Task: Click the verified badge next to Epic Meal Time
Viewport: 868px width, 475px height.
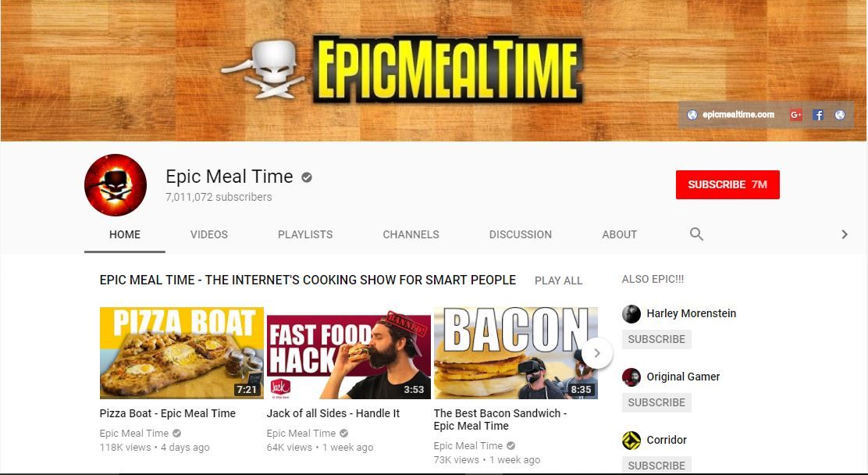Action: coord(306,177)
